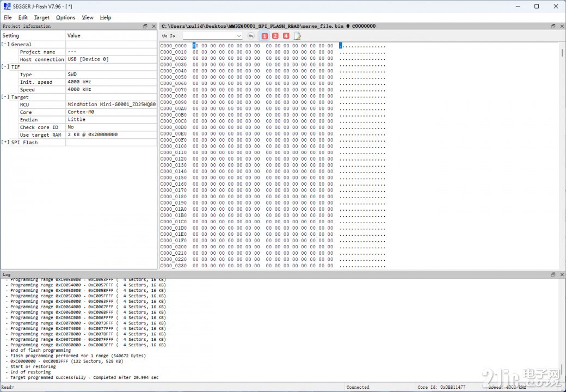Click the SEGGER J-Flash app icon in title bar

pos(7,6)
